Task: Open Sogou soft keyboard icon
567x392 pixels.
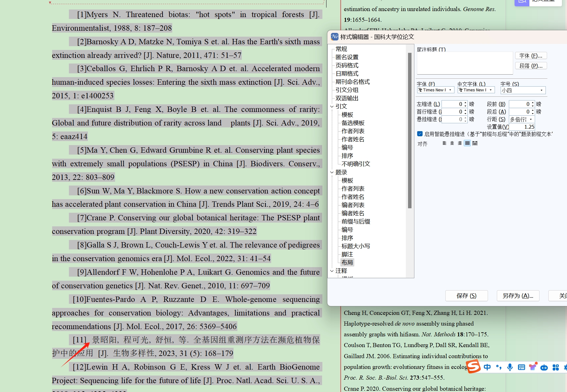Action: (x=521, y=367)
